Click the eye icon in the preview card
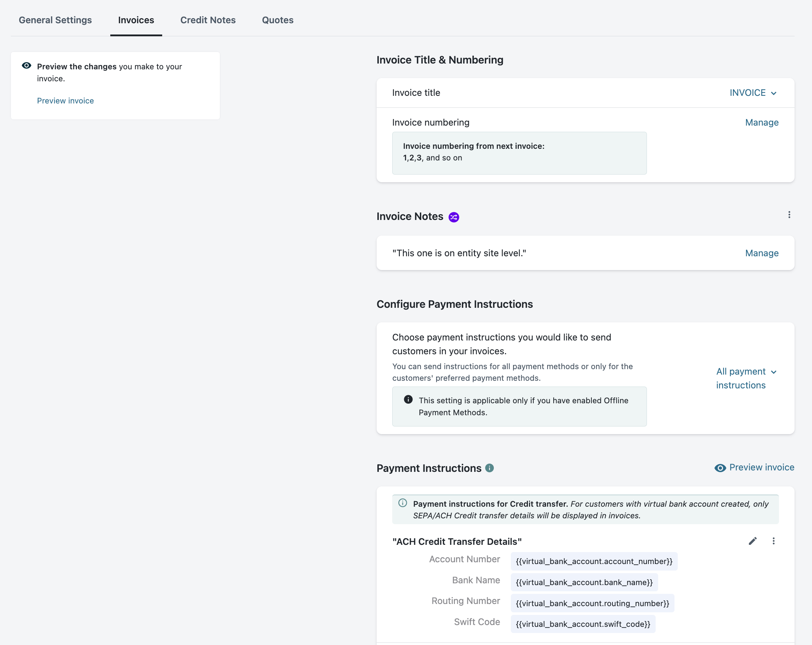Viewport: 812px width, 645px height. [26, 66]
